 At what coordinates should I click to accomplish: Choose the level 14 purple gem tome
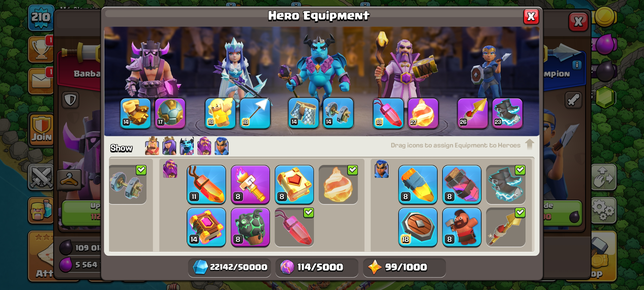coord(206,227)
